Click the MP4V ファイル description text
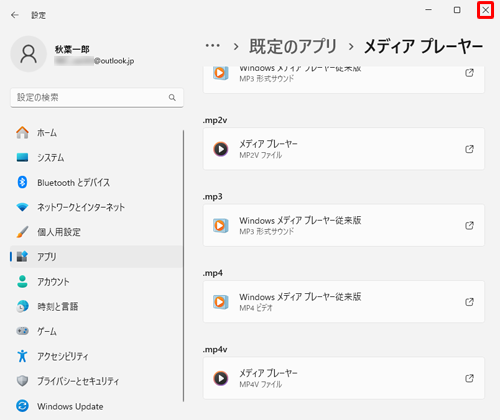 point(261,384)
